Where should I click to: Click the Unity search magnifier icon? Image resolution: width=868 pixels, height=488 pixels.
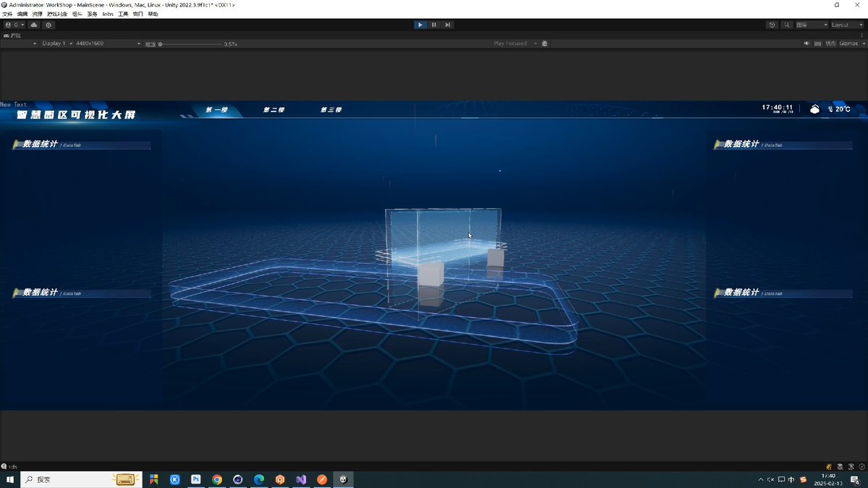point(786,25)
